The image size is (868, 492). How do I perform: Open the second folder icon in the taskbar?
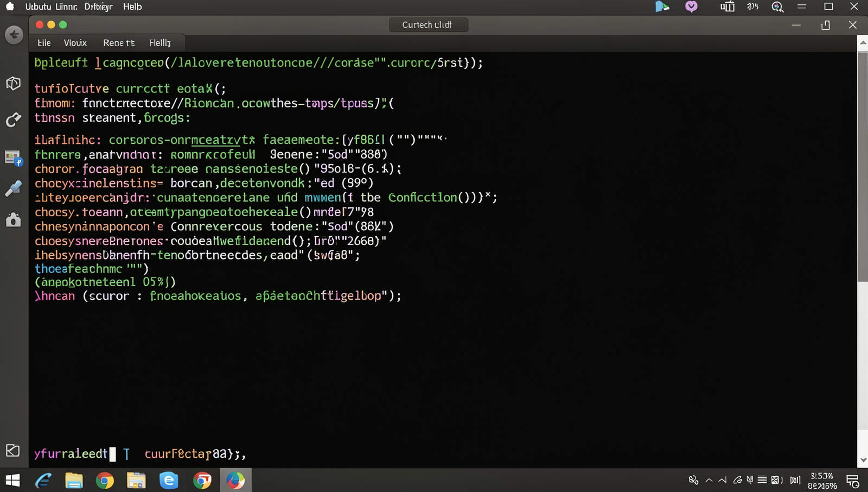[136, 481]
